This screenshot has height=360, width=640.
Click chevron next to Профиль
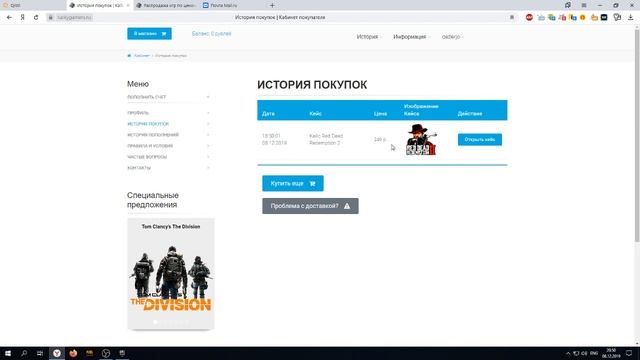[208, 113]
